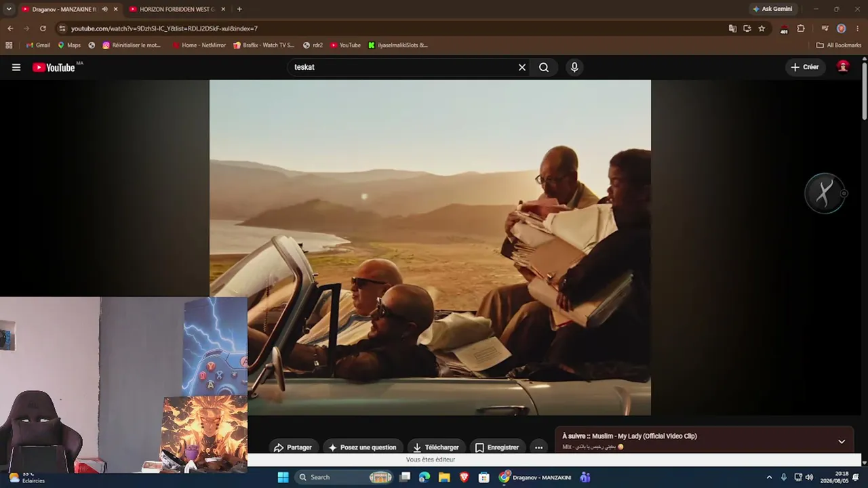Open a new browser tab

239,9
